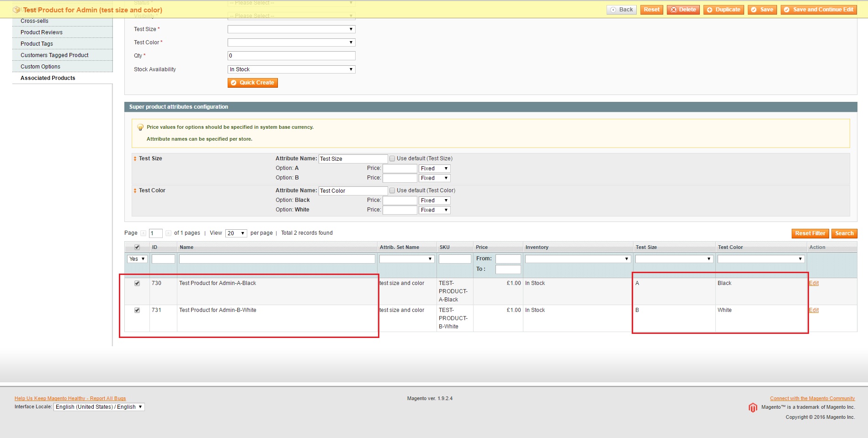Enable Use default (Test Size)
Screen dimensions: 868x438
click(392, 158)
